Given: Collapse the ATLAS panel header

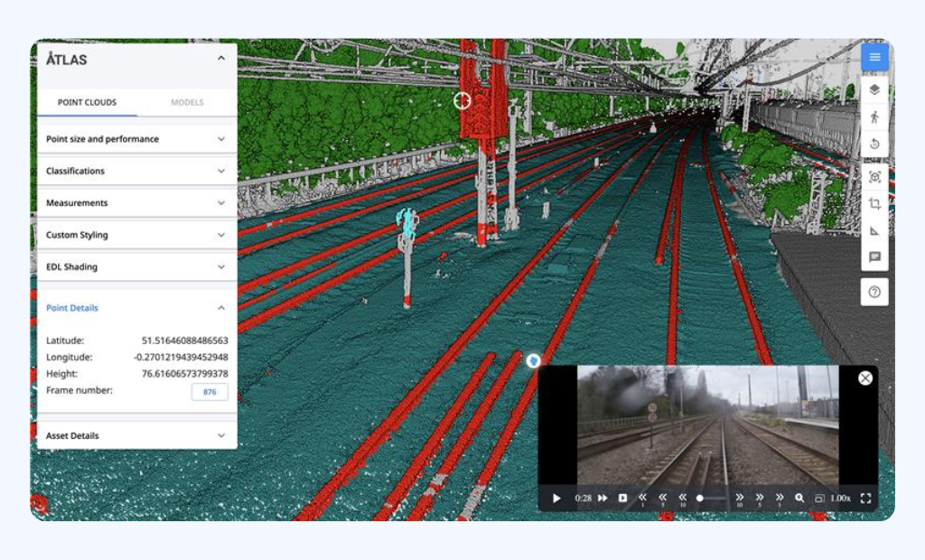Looking at the screenshot, I should pyautogui.click(x=221, y=59).
